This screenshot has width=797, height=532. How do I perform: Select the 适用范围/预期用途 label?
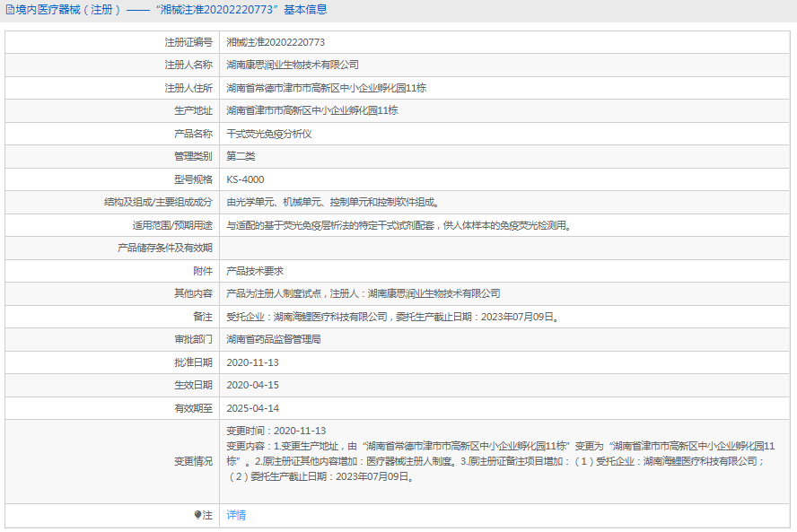coord(172,225)
